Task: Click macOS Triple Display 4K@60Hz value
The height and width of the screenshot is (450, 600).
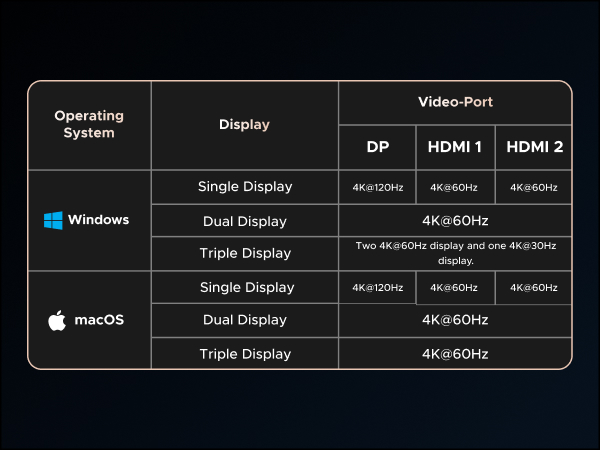Action: point(455,354)
